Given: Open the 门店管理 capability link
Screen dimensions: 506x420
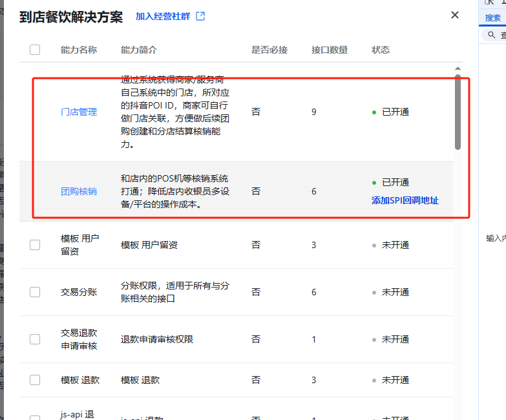Looking at the screenshot, I should [79, 112].
